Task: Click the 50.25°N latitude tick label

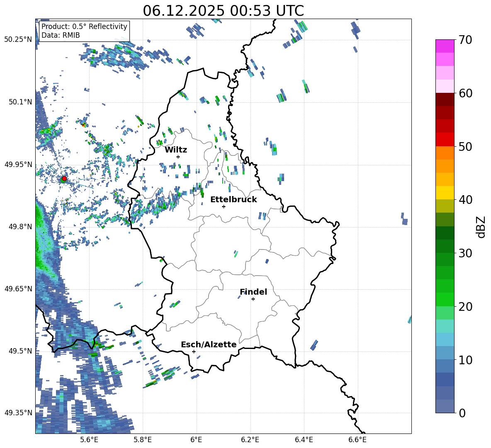Action: tap(18, 39)
